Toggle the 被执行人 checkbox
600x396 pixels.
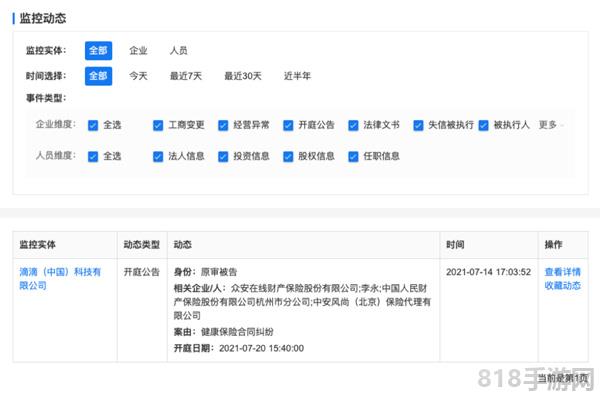[x=483, y=125]
